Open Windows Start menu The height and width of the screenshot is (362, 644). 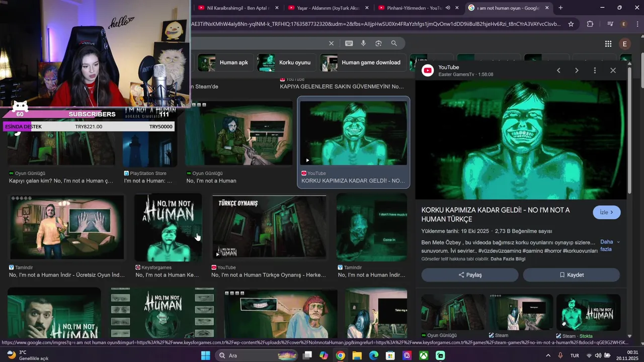[205, 355]
